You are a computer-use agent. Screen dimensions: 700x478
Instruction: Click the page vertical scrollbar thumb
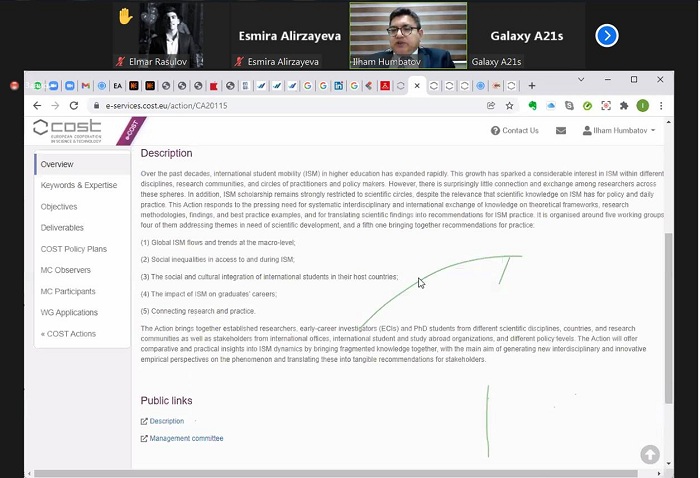[668, 318]
